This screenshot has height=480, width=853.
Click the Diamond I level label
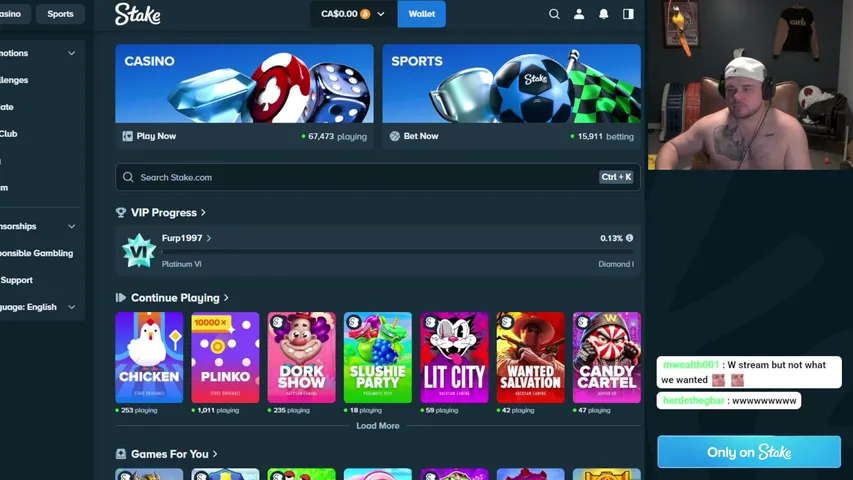pos(616,264)
